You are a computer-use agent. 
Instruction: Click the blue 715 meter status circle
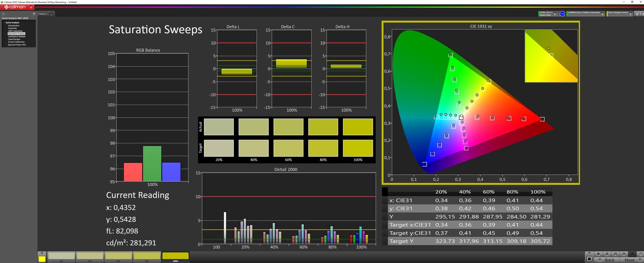tap(562, 14)
